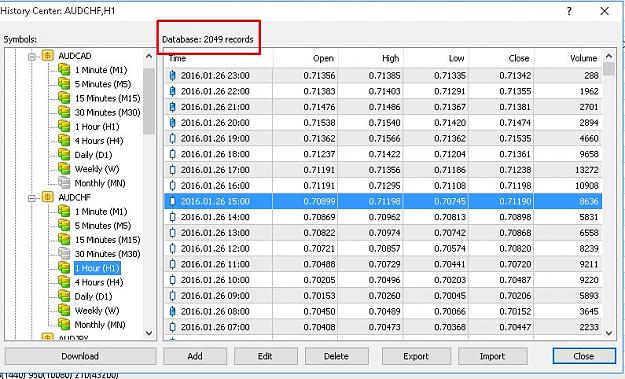Select AUDCAD Weekly (W) timeframe
The height and width of the screenshot is (379, 625).
pos(97,169)
